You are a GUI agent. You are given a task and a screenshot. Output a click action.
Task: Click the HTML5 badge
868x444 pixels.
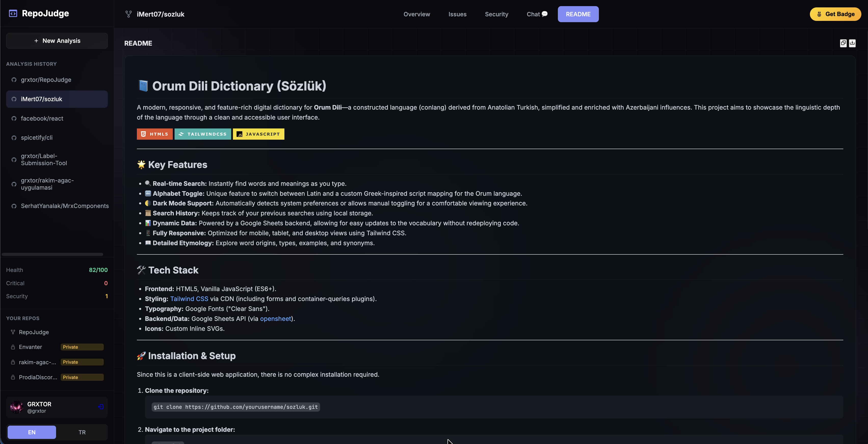(155, 134)
